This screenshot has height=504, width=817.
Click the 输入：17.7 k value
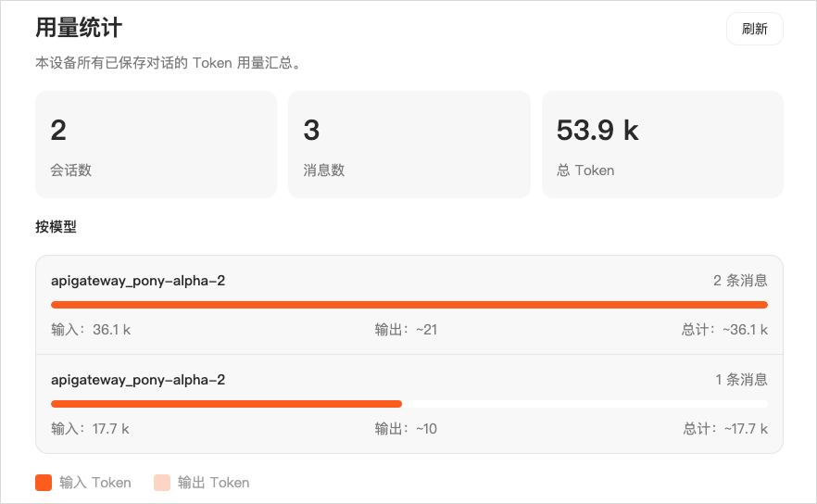(x=90, y=428)
